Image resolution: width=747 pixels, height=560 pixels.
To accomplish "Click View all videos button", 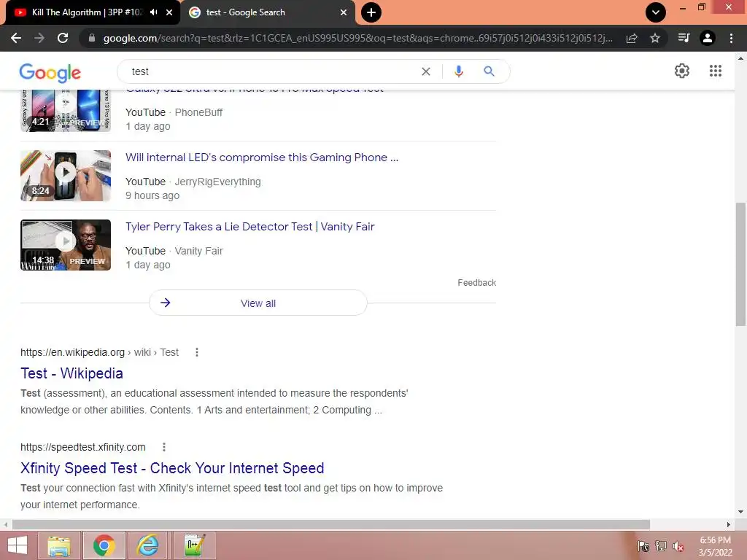I will 258,303.
